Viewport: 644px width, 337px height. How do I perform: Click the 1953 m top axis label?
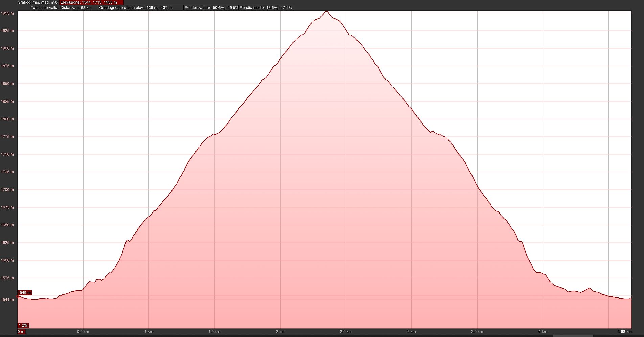7,13
